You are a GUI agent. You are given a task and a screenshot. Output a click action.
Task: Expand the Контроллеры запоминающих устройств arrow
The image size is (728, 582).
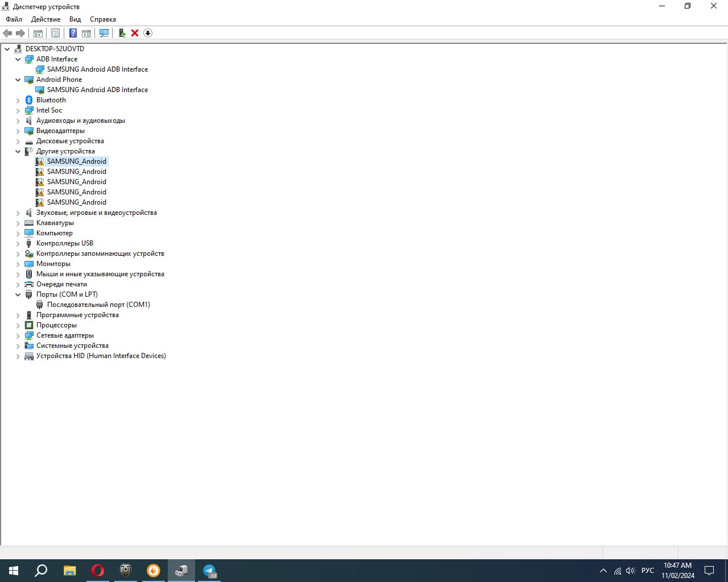(x=18, y=253)
